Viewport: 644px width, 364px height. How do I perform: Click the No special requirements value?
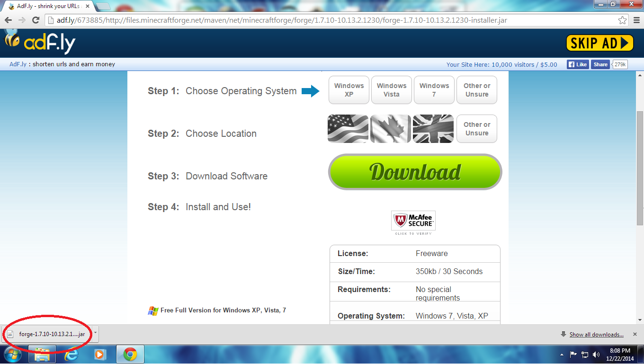438,293
